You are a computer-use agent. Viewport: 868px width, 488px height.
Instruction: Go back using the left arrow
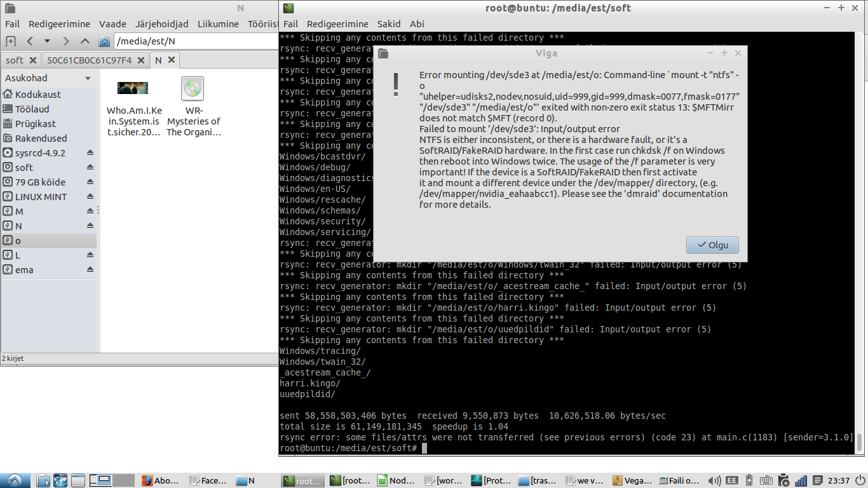click(29, 41)
